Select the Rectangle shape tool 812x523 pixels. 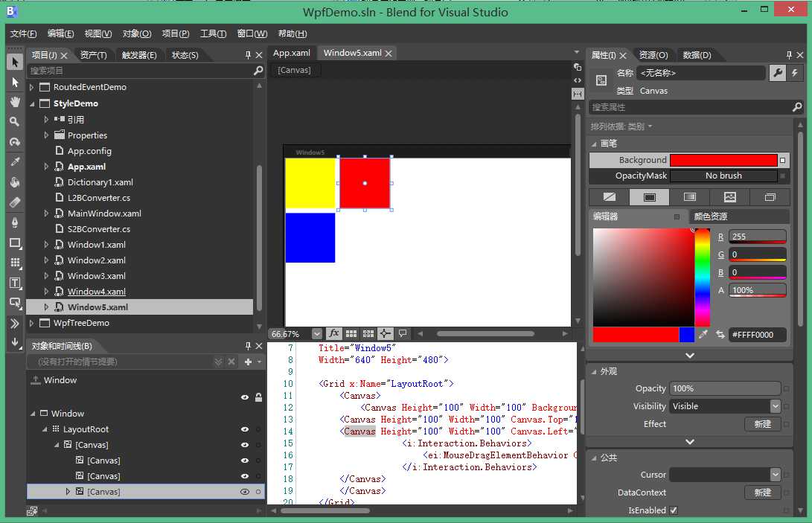coord(15,243)
